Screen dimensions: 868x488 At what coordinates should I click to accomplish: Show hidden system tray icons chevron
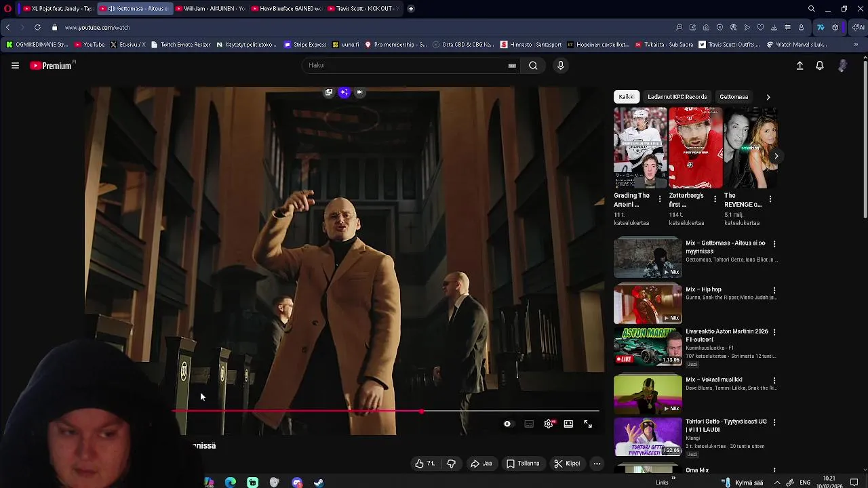click(777, 483)
